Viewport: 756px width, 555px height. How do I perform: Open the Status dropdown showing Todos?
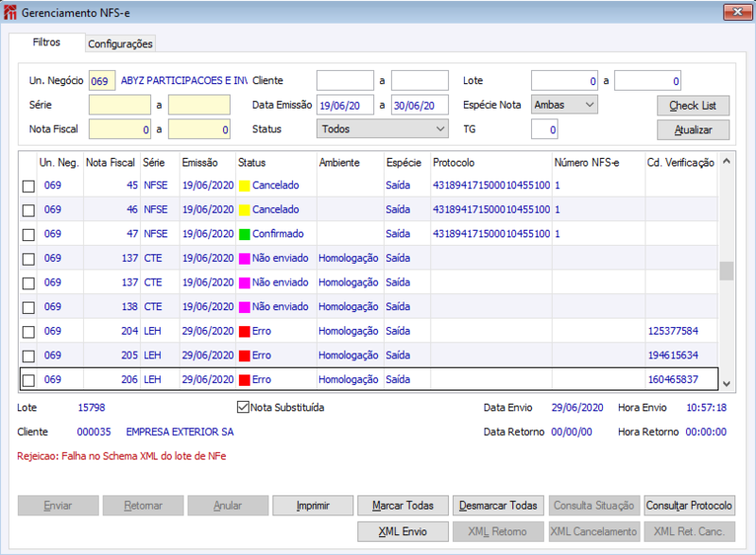click(383, 129)
